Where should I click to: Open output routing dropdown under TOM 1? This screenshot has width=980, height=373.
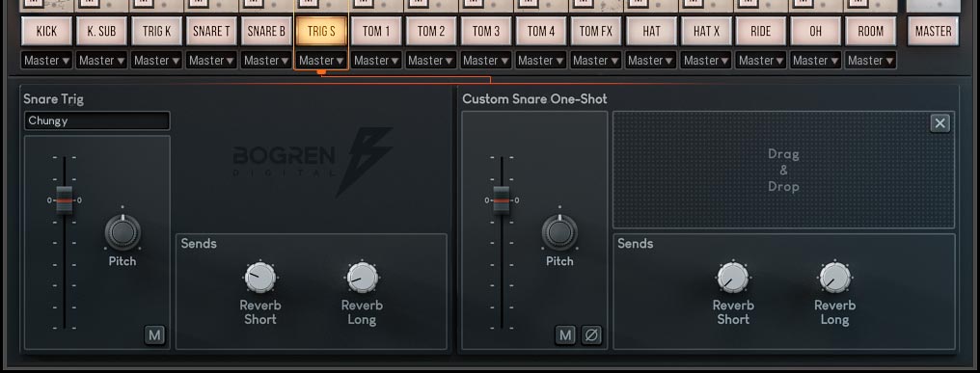tap(377, 61)
